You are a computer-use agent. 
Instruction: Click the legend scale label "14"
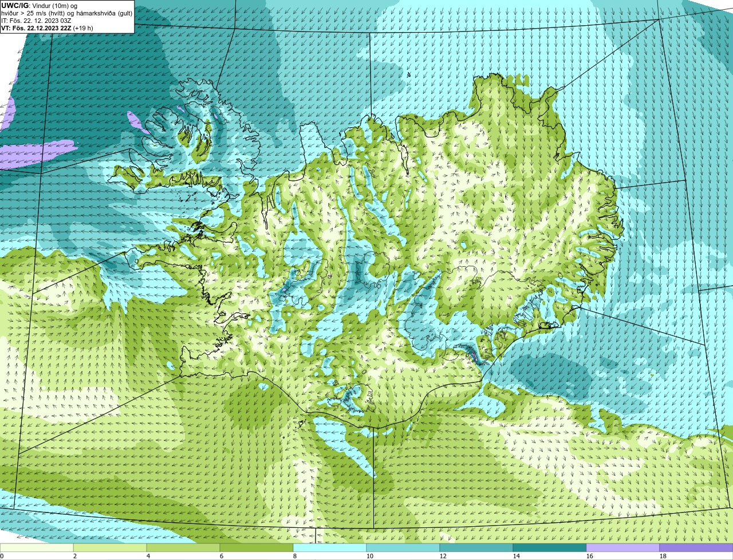pos(517,556)
